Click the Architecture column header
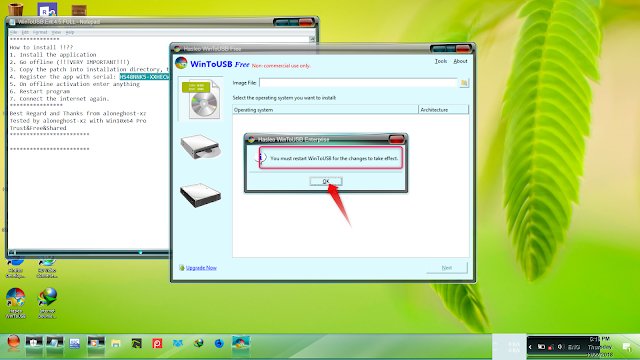This screenshot has height=360, width=640. pyautogui.click(x=444, y=110)
